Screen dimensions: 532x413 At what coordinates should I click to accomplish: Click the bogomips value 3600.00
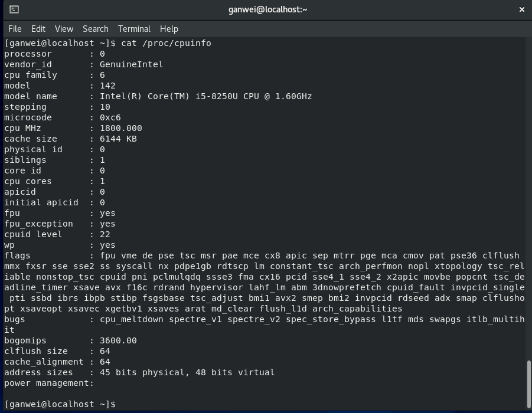tap(118, 340)
